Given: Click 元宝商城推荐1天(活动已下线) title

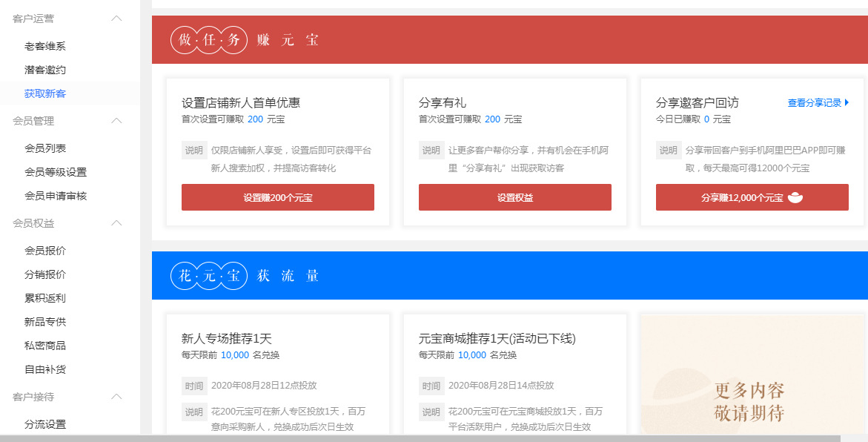Looking at the screenshot, I should tap(497, 338).
